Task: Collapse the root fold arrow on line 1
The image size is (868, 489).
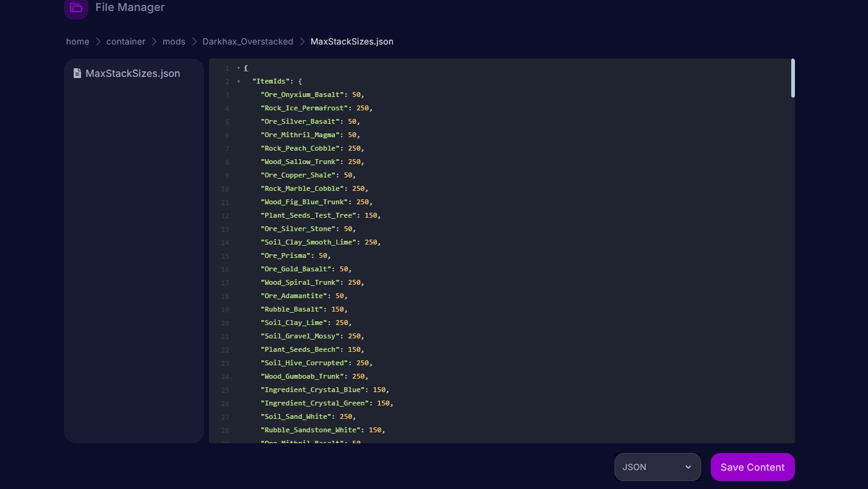Action: tap(238, 68)
